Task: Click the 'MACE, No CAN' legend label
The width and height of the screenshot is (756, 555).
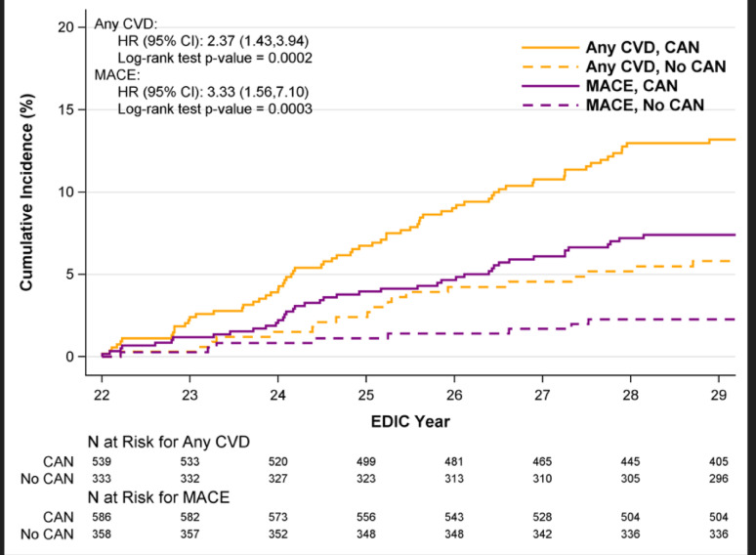Action: [636, 105]
